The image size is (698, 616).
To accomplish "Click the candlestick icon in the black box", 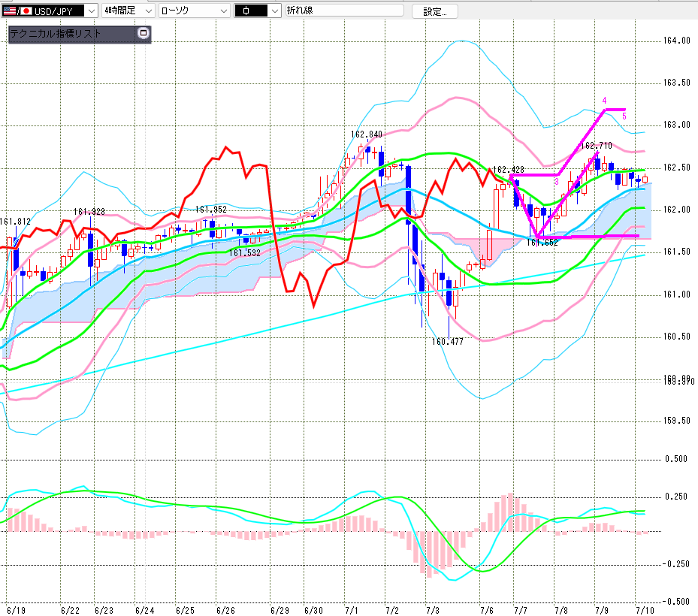I will point(246,11).
